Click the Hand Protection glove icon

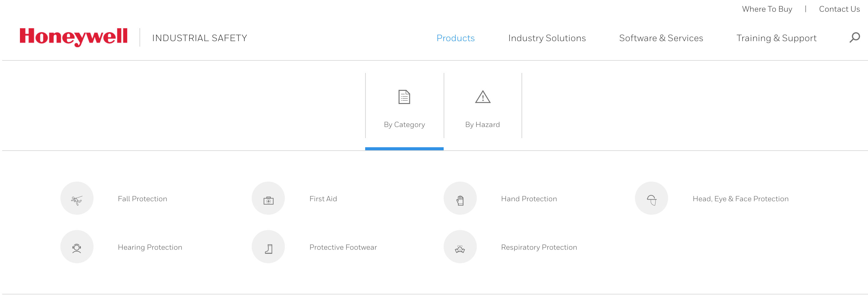point(460,198)
